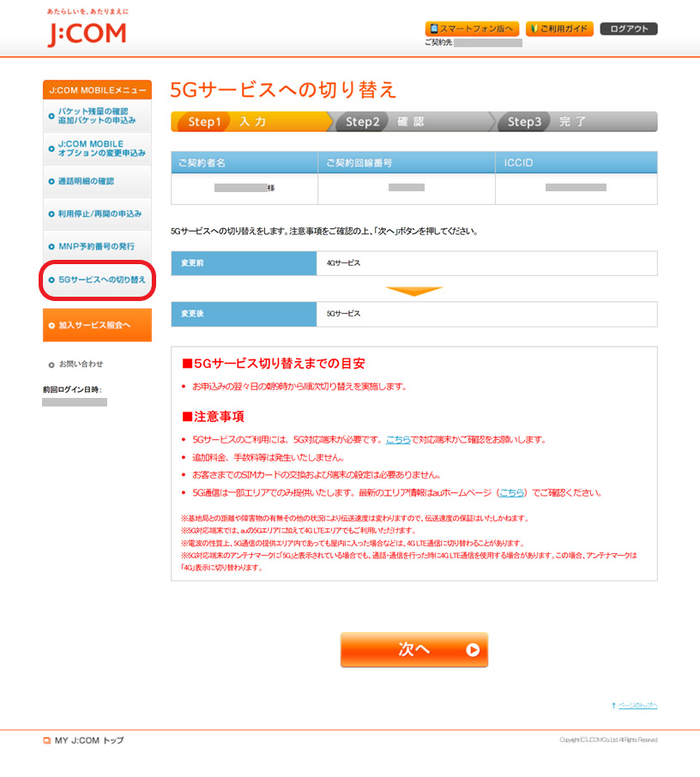This screenshot has height=777, width=700.
Task: Click the MY J:COM トップ footer icon
Action: pos(47,741)
